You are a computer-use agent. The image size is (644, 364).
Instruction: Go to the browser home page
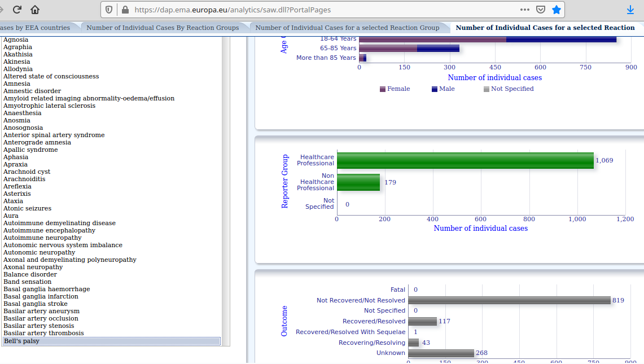pyautogui.click(x=35, y=10)
